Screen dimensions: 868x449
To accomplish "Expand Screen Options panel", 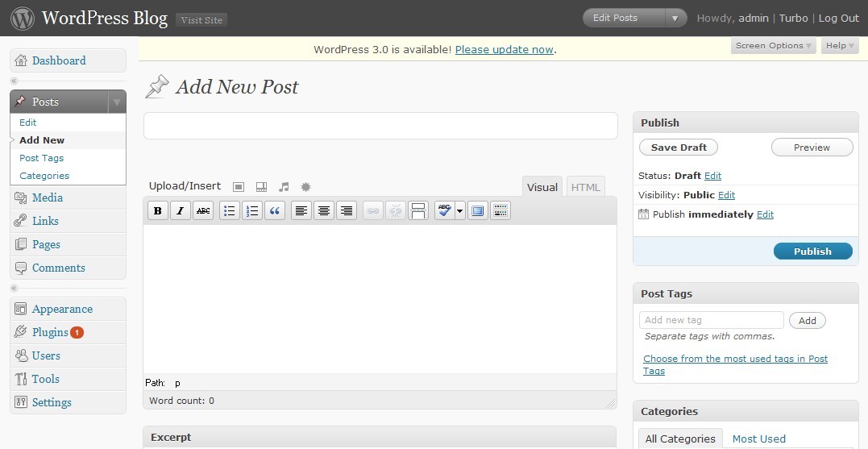I will (773, 46).
